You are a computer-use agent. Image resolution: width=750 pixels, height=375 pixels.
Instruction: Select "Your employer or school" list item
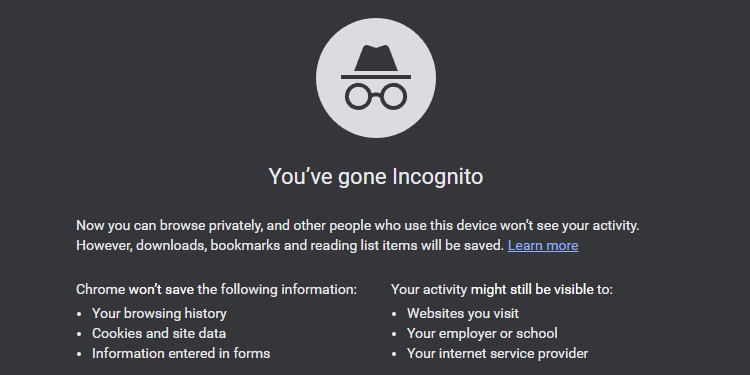coord(482,333)
